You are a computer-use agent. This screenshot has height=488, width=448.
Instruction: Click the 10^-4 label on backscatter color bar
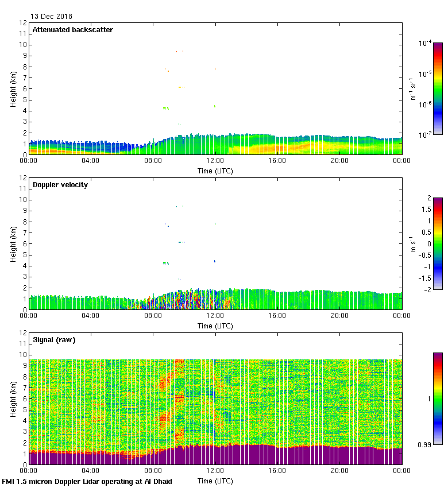(425, 43)
